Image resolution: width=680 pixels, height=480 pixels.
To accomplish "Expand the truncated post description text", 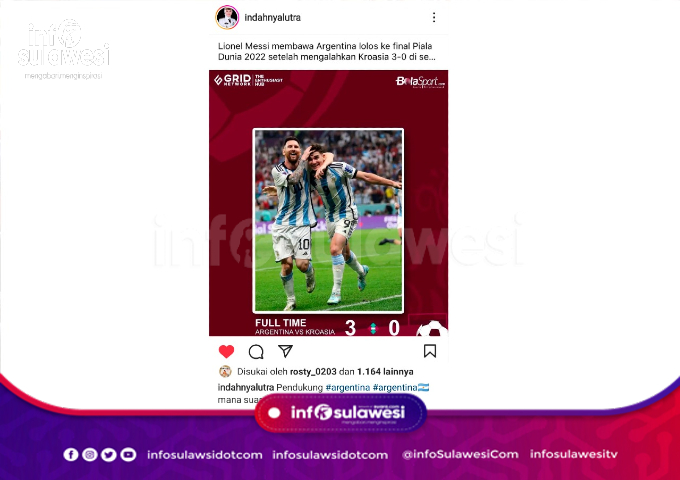I will 327,52.
